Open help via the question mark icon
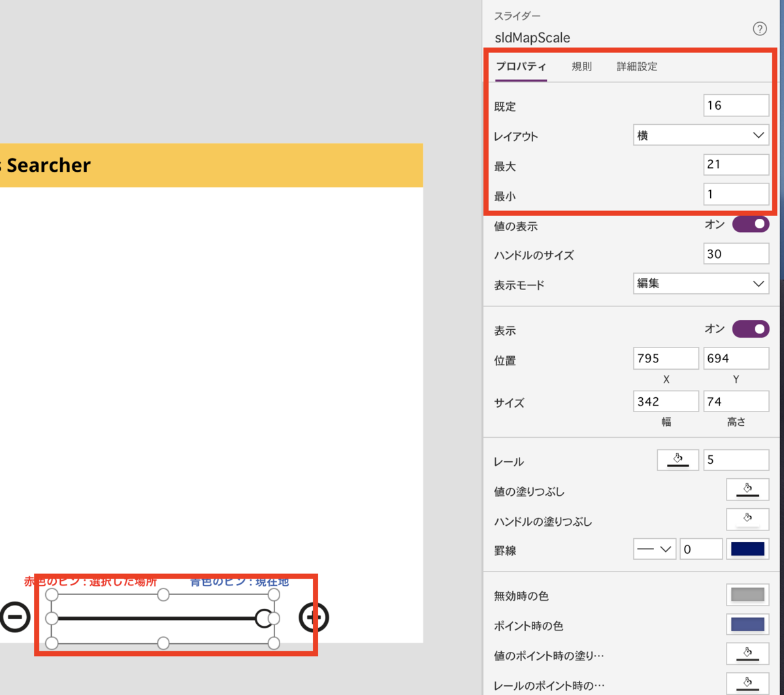Screen dimensions: 784x695 click(x=759, y=29)
